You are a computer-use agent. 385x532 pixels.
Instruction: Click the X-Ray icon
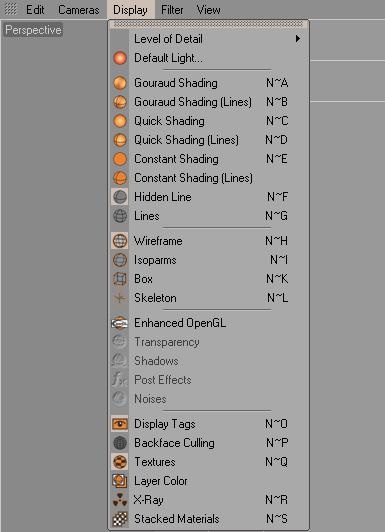click(x=120, y=500)
